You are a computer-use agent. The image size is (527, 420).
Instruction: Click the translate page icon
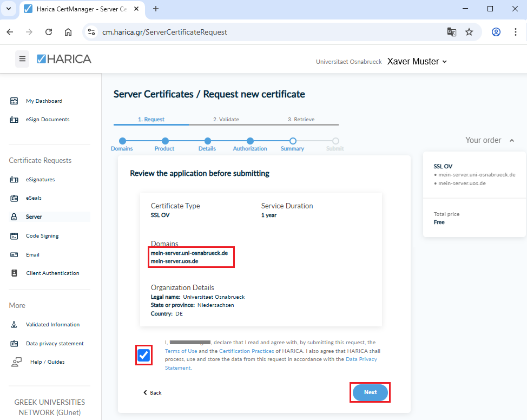pos(452,32)
